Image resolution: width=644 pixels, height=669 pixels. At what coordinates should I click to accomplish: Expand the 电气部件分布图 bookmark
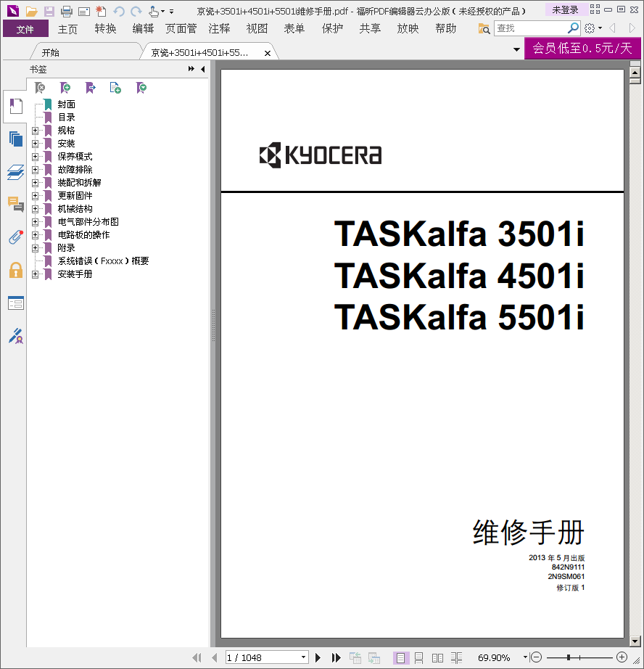pos(36,222)
